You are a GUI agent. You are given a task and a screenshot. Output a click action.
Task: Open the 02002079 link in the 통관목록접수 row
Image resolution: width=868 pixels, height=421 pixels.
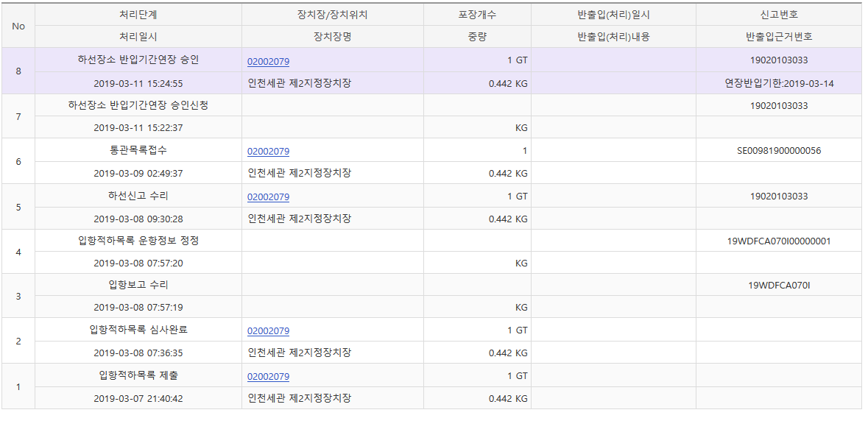268,152
